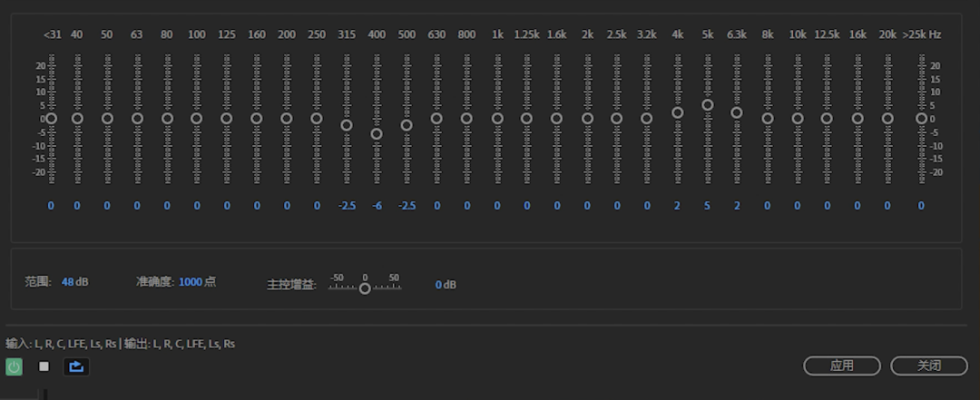
Task: Click the >25k Hz band slider knob
Action: pos(921,118)
